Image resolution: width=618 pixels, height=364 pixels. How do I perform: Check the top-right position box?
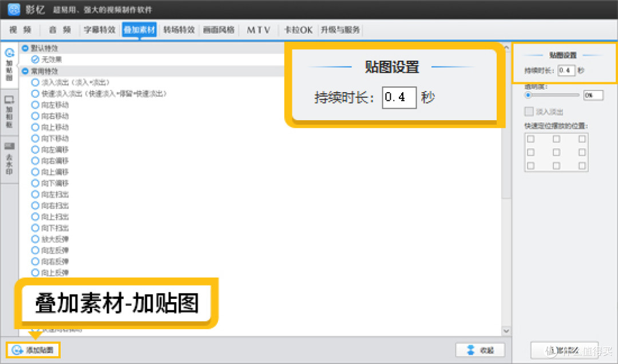(582, 139)
